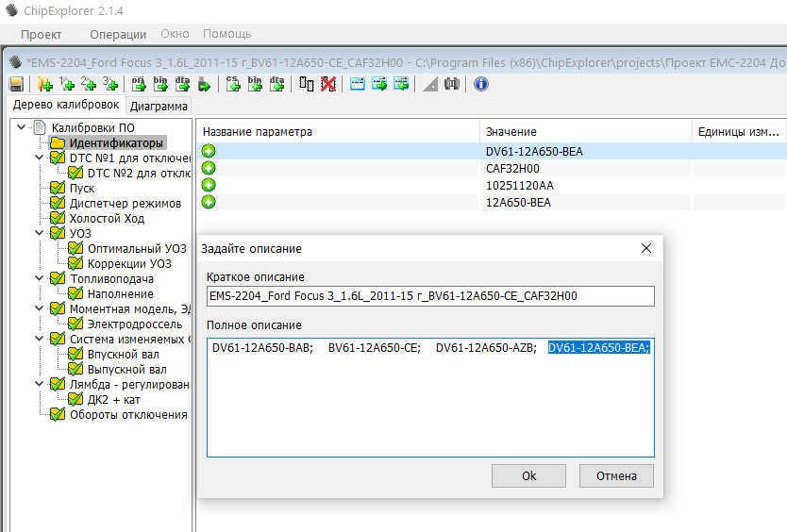Click the 'ori' export toolbar icon

(139, 84)
